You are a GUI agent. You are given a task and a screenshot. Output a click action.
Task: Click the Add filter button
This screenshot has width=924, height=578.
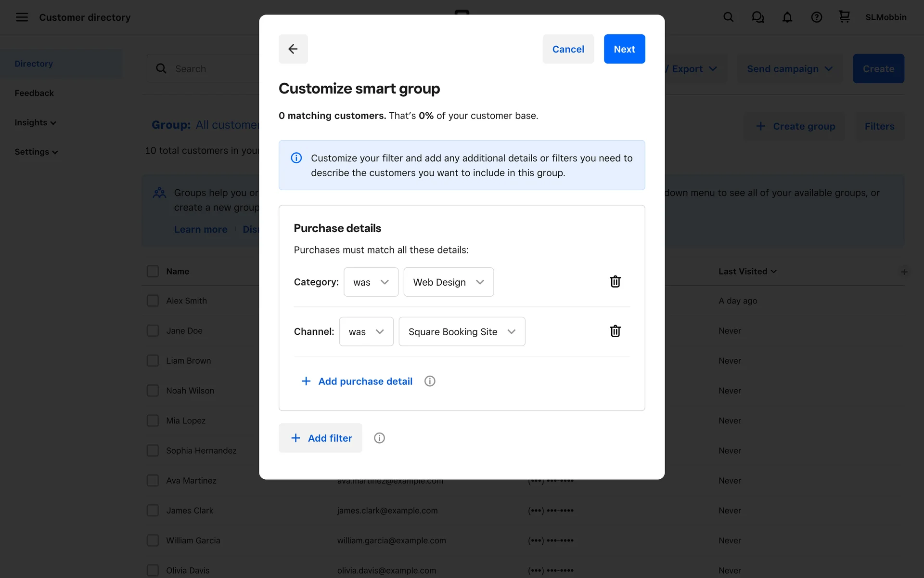321,438
